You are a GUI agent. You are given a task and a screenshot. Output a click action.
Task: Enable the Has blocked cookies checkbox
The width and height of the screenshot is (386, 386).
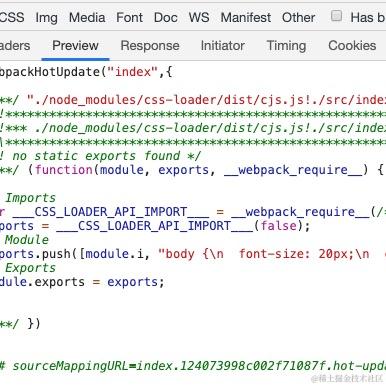336,16
